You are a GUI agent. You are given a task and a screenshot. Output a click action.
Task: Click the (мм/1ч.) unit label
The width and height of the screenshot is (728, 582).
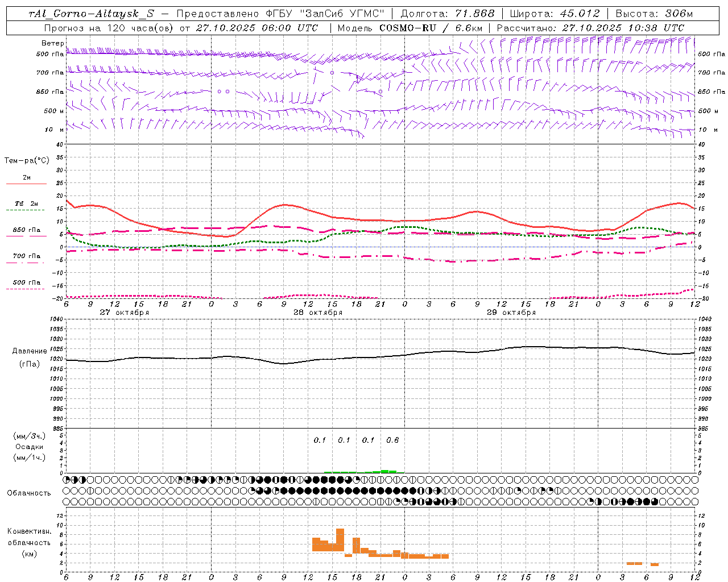click(x=30, y=458)
